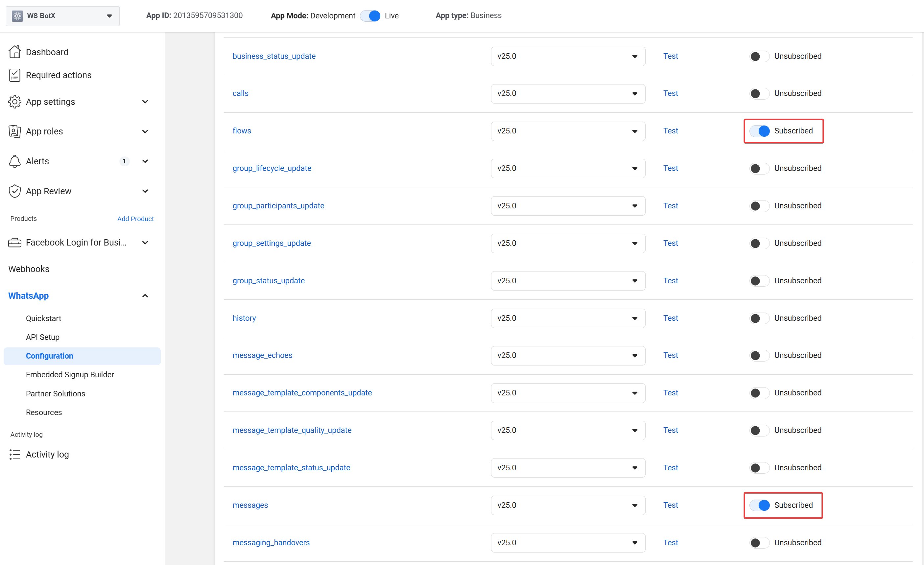The height and width of the screenshot is (565, 924).
Task: Click the Facebook Login briefcase icon
Action: click(x=14, y=243)
